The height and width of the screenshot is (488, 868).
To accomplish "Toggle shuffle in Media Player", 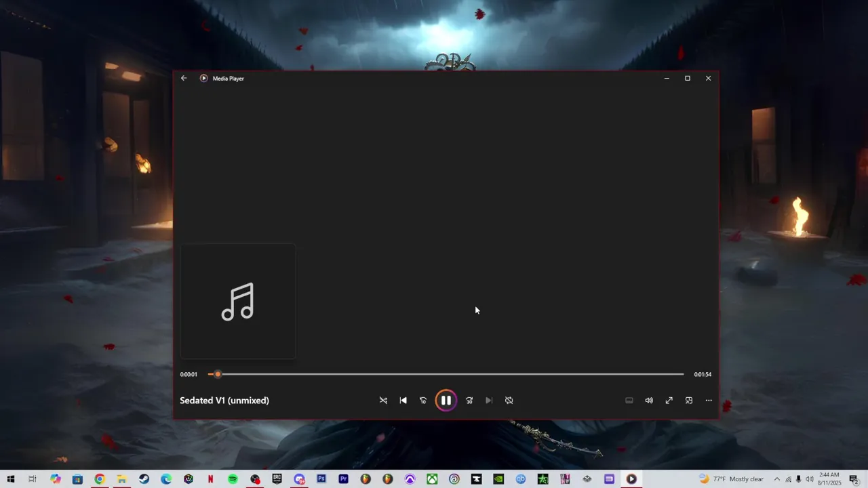I will coord(383,401).
